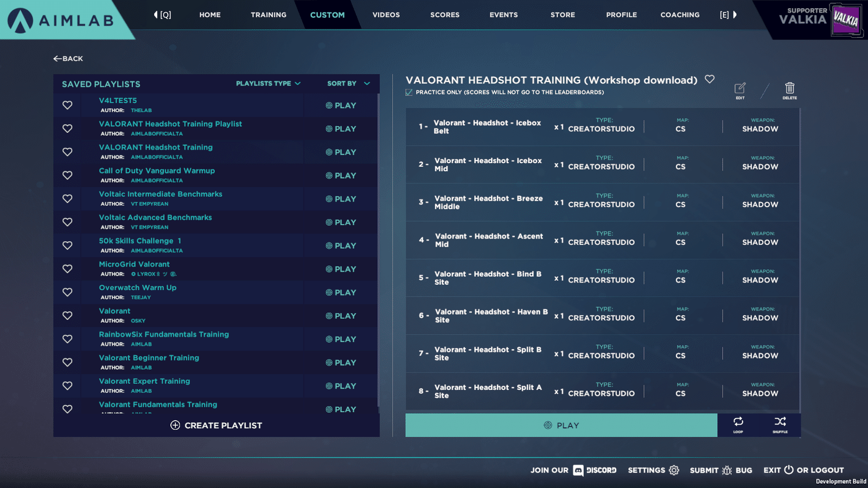
Task: Toggle heart for Overwatch Warm Up
Action: click(67, 292)
